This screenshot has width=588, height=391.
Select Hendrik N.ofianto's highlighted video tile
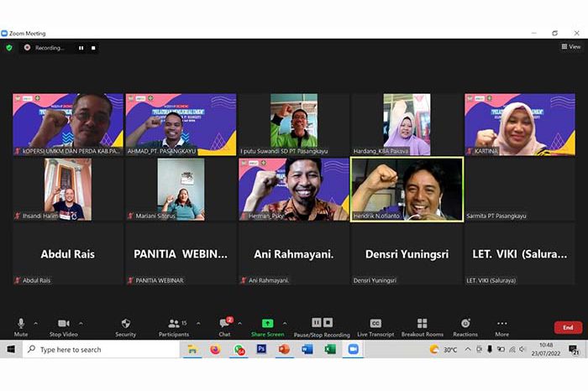pos(407,189)
